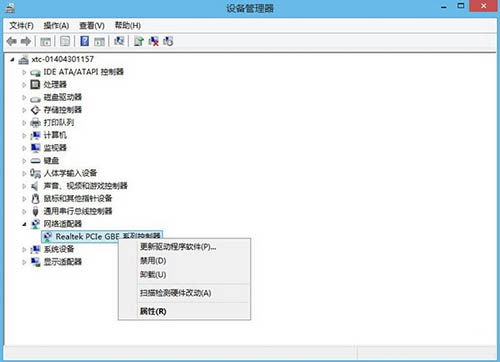Open the 文件(F) menu
The image size is (500, 362).
click(x=21, y=26)
